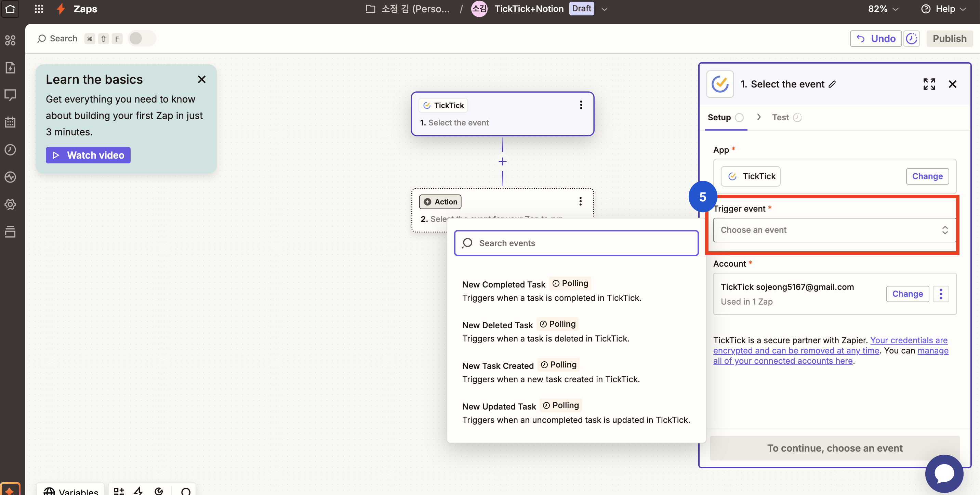Image resolution: width=980 pixels, height=495 pixels.
Task: Switch to the Test tab
Action: point(787,117)
